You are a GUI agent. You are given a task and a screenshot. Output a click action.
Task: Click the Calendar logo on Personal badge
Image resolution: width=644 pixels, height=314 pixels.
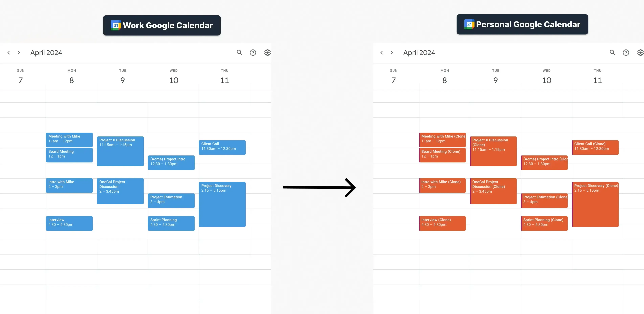tap(470, 24)
